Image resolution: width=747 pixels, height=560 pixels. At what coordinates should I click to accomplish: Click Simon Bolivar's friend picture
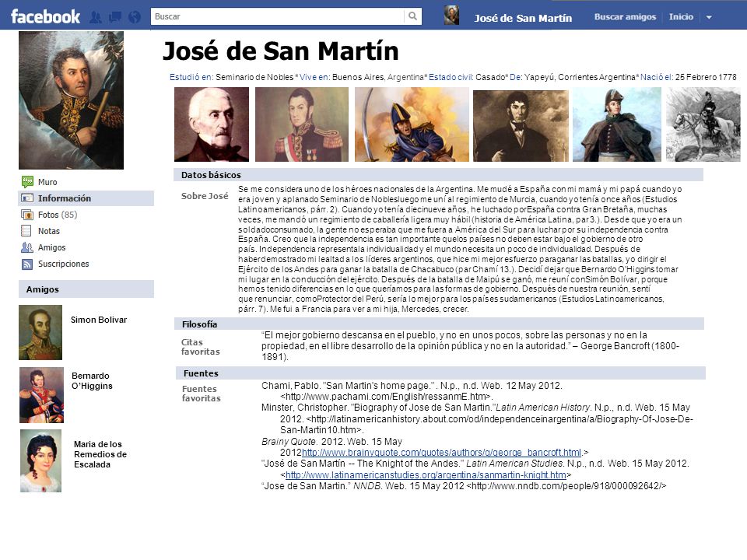pos(40,332)
